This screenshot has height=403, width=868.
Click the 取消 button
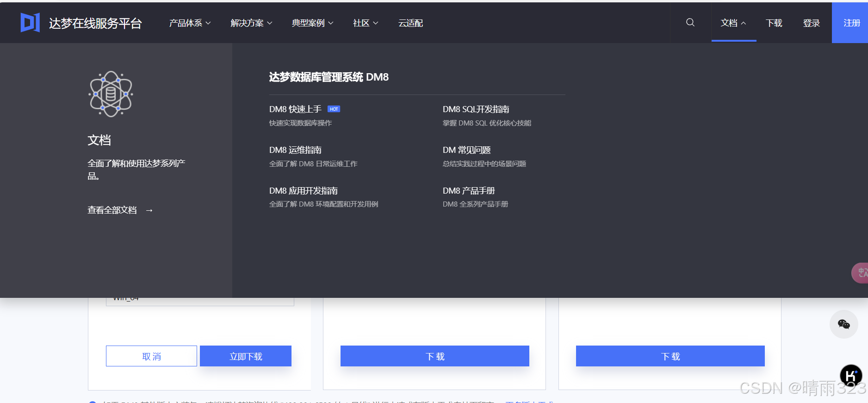151,356
